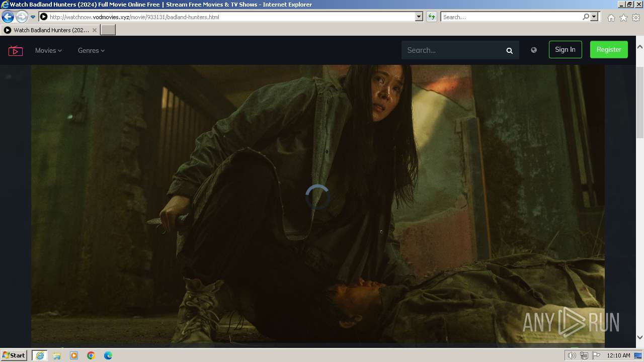Click the address bar URL field
The height and width of the screenshot is (362, 644).
pos(231,17)
